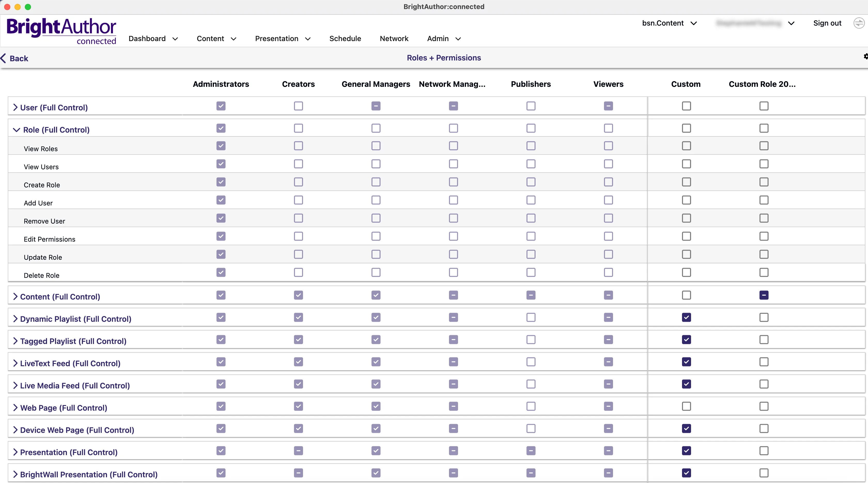The height and width of the screenshot is (483, 868).
Task: Expand the User (Full Control) section
Action: (x=15, y=107)
